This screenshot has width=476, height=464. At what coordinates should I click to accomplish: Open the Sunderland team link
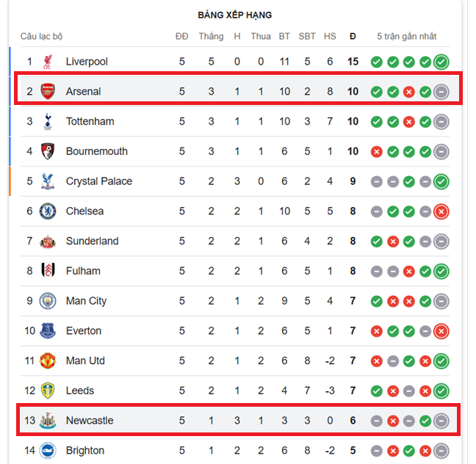[x=92, y=241]
